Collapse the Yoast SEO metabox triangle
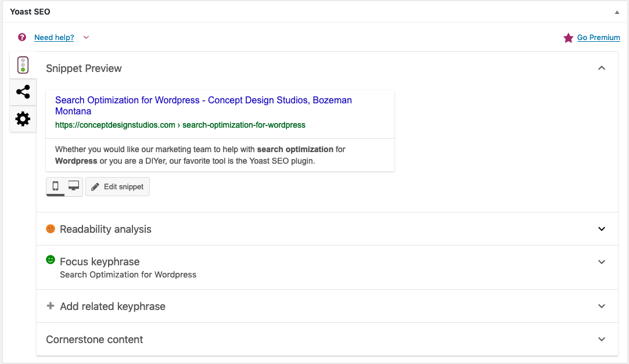Screen dimensions: 629x364 (x=617, y=12)
